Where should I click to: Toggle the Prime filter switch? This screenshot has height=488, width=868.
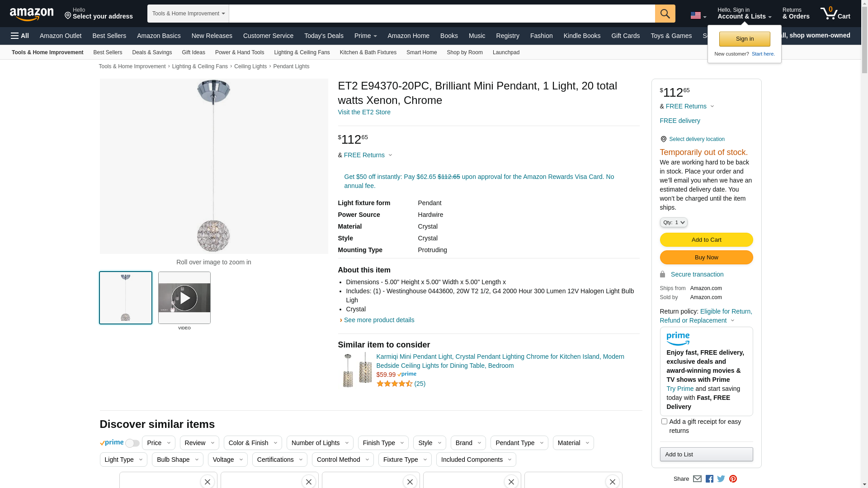132,443
